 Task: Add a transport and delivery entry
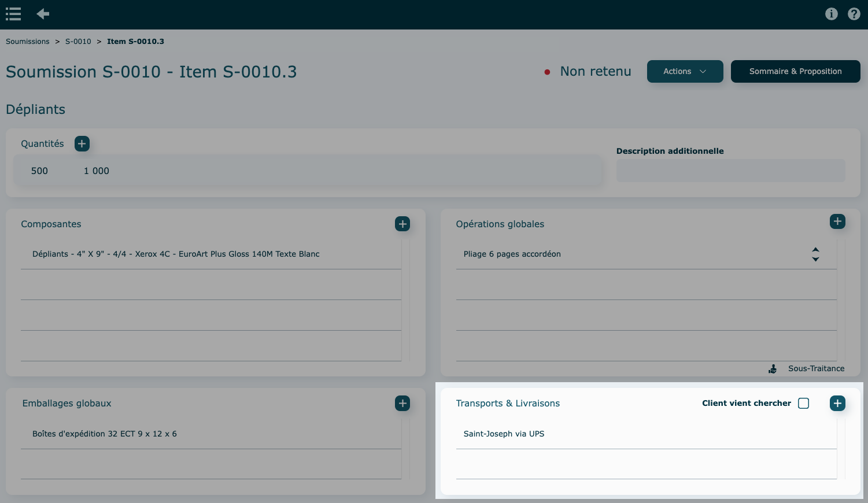(837, 403)
